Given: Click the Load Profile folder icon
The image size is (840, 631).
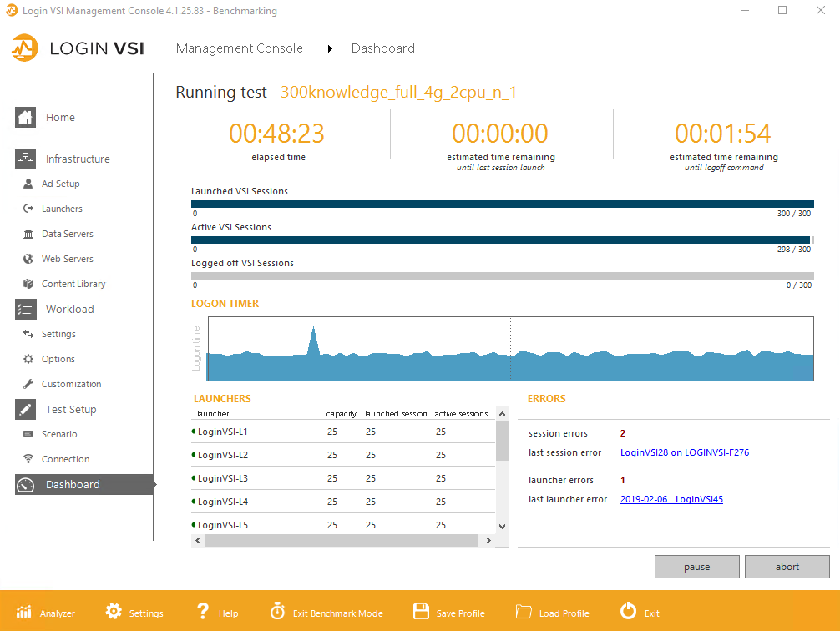Looking at the screenshot, I should click(x=524, y=611).
